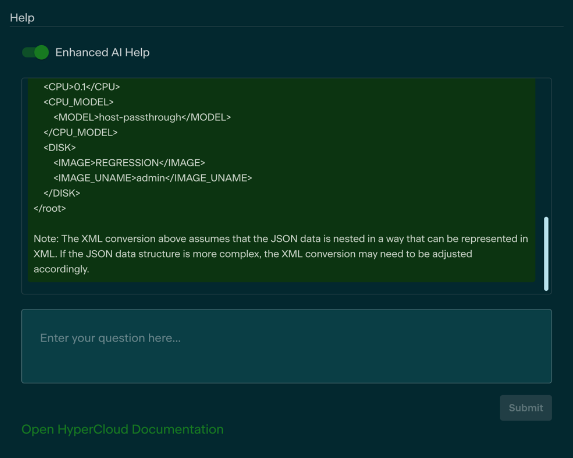Click the closing </CPU_MODEL> tag line
Screen dimensions: 573x458
(x=80, y=132)
